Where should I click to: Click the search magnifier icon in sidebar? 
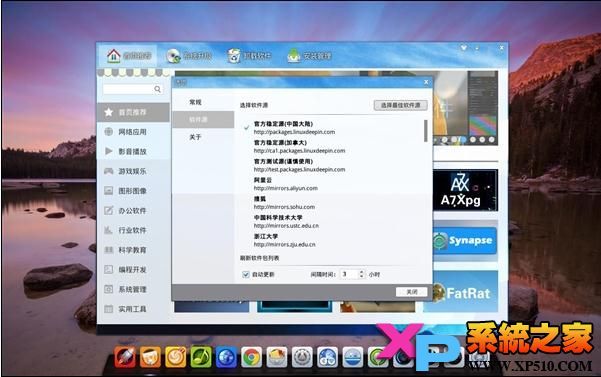click(158, 89)
